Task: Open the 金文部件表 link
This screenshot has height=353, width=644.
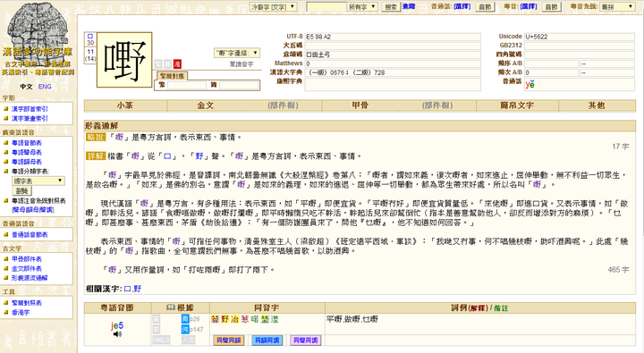Action: click(27, 268)
